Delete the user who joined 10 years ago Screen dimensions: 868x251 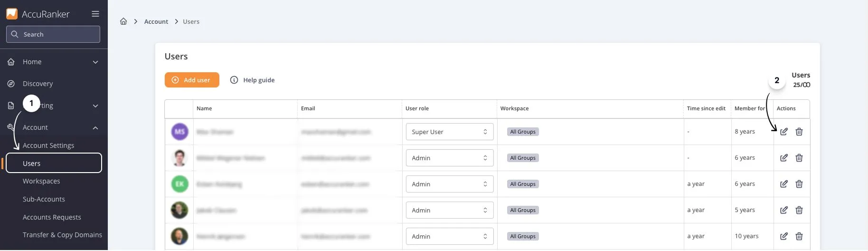[799, 236]
